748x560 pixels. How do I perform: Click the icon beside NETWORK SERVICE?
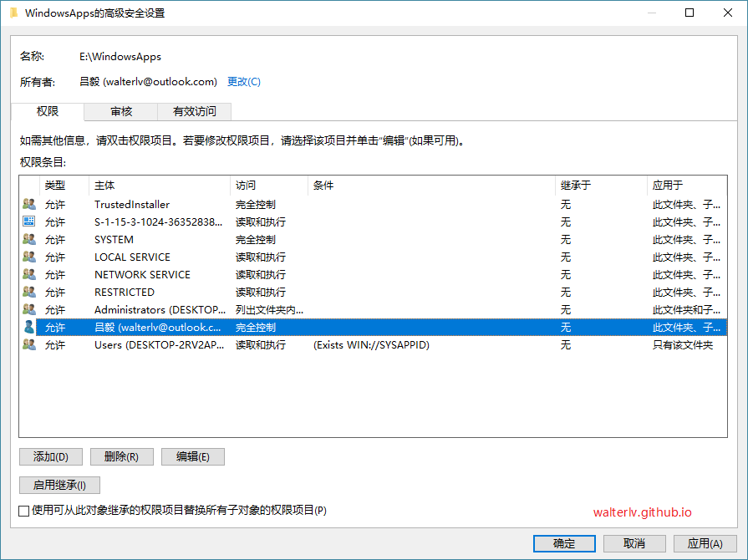click(28, 274)
